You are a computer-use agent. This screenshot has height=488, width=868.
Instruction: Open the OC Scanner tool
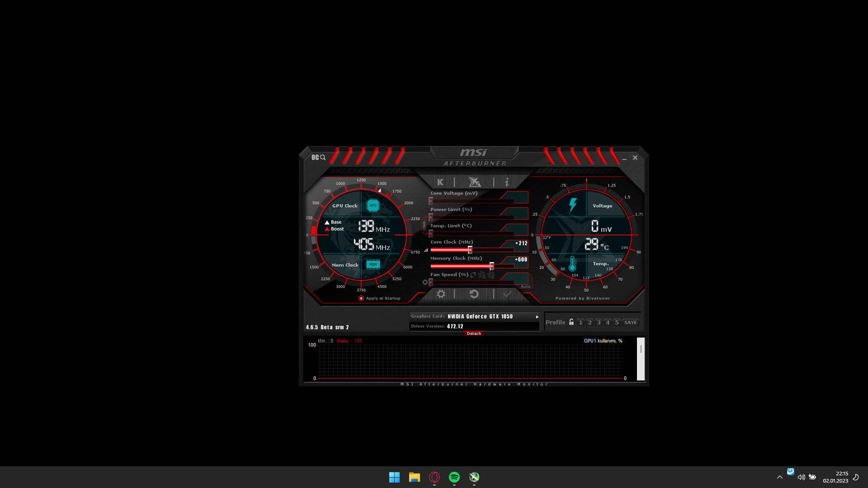tap(318, 157)
